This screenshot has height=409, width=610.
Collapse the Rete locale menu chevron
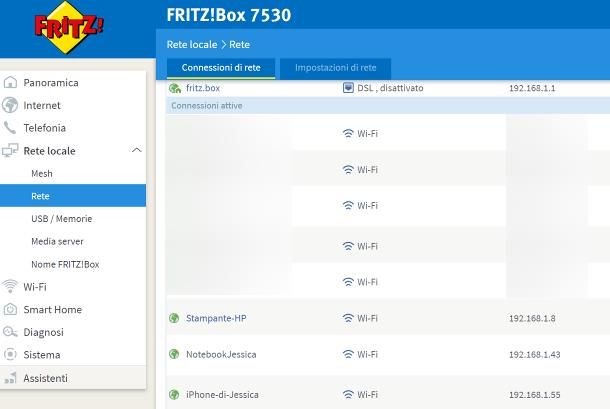click(137, 150)
